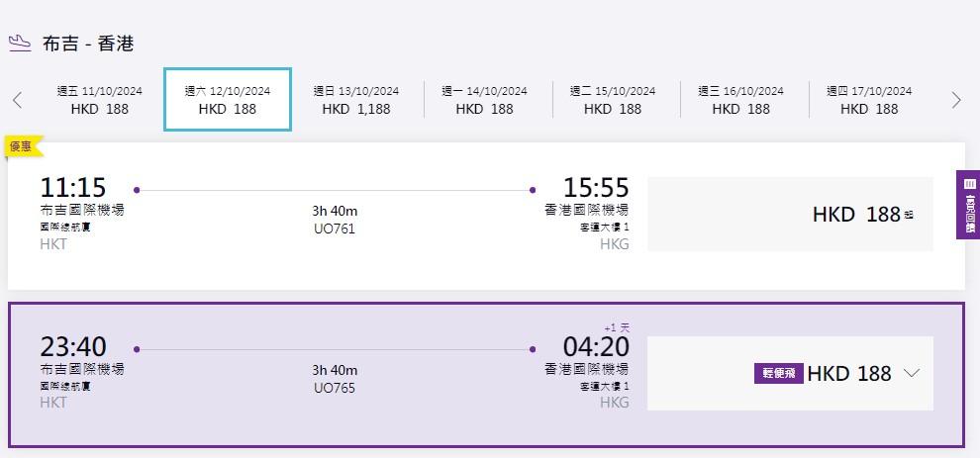Select the HKD 188 fare for UO765
The height and width of the screenshot is (458, 980).
pyautogui.click(x=848, y=374)
